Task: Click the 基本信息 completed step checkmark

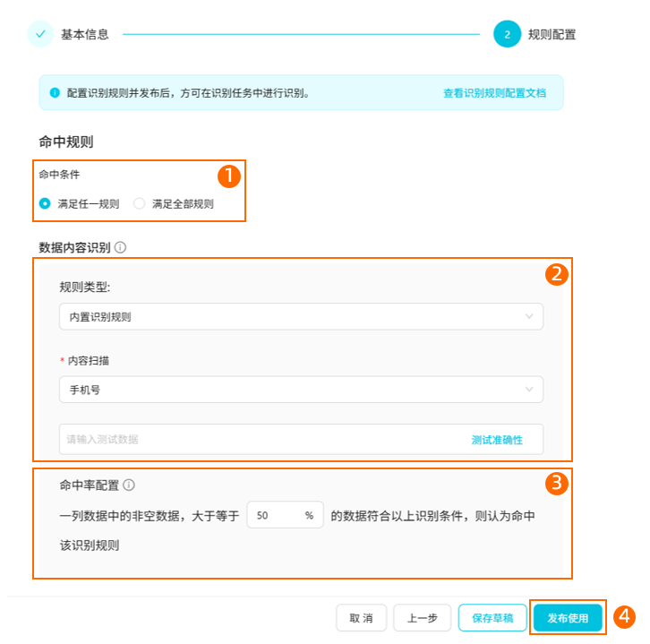Action: tap(40, 34)
